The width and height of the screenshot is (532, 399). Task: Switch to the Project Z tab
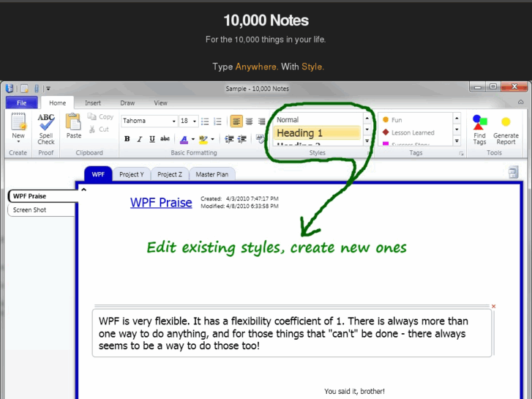click(x=170, y=174)
